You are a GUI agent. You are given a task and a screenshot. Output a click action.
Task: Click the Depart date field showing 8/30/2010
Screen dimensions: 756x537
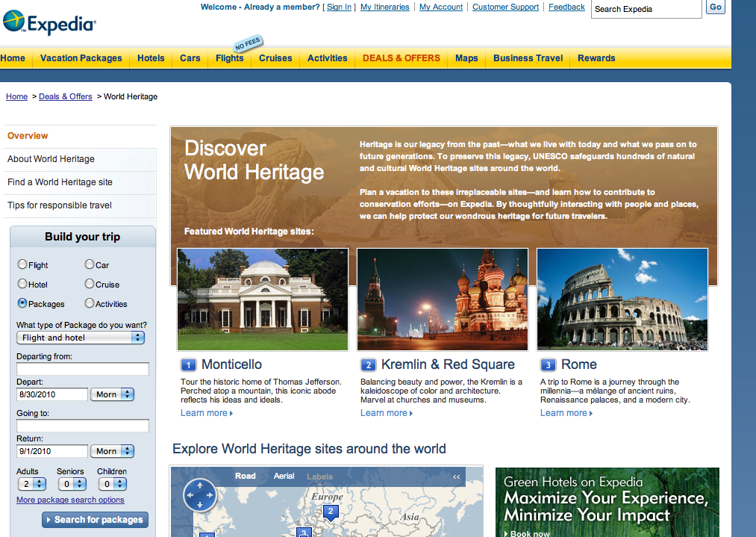coord(52,394)
